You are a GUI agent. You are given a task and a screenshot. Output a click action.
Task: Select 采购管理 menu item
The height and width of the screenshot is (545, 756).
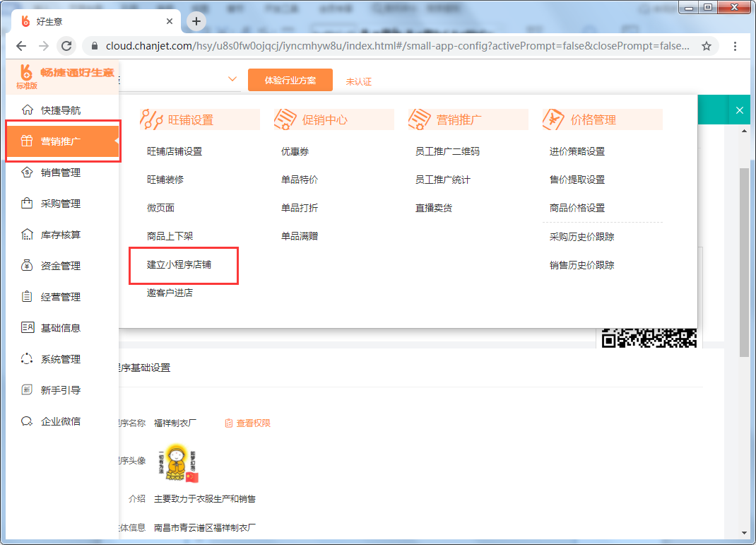pos(62,203)
